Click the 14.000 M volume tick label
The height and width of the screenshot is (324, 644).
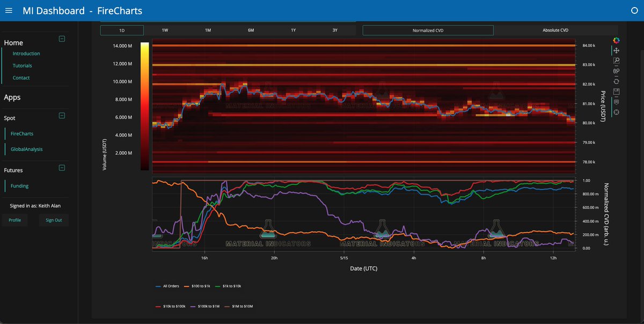pyautogui.click(x=122, y=46)
